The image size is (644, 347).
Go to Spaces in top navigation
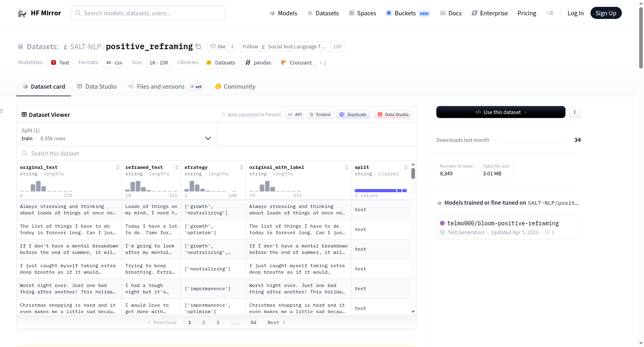362,13
